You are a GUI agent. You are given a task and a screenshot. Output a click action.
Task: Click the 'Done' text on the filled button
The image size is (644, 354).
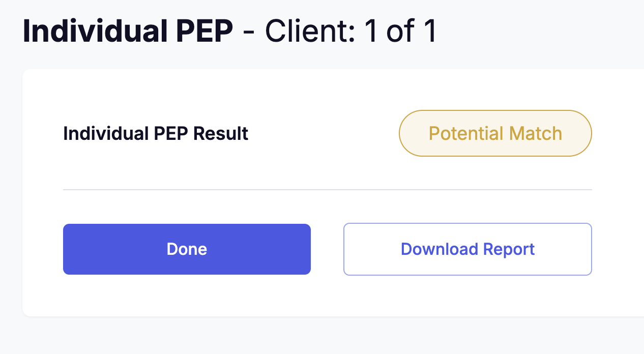pyautogui.click(x=187, y=249)
